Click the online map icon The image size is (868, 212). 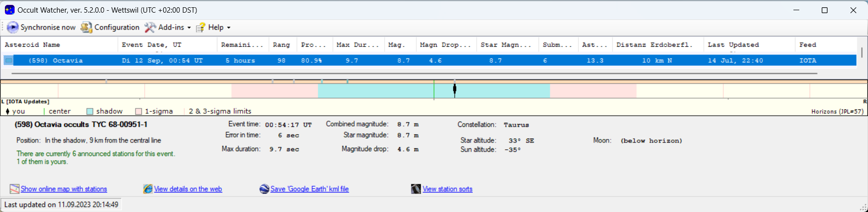pyautogui.click(x=15, y=189)
